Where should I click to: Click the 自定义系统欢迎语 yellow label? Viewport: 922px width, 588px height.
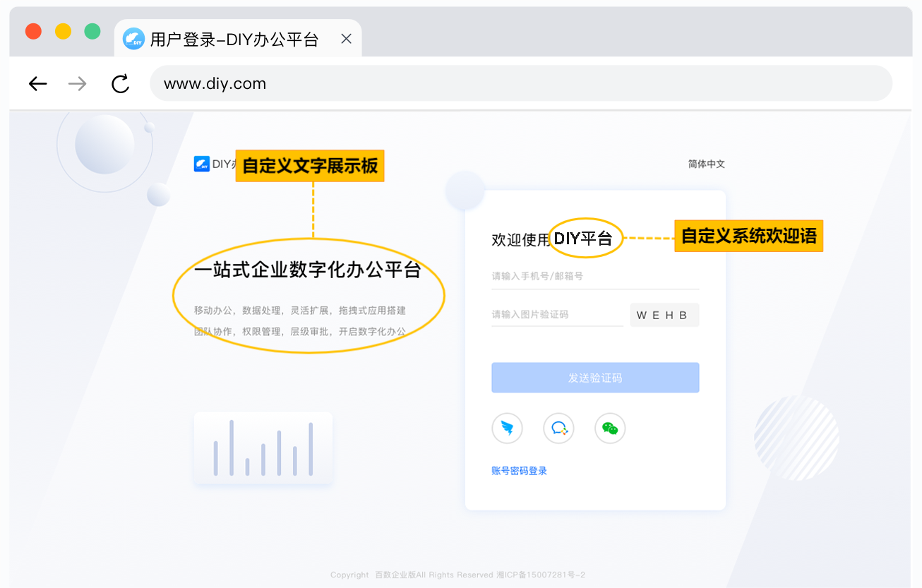748,236
